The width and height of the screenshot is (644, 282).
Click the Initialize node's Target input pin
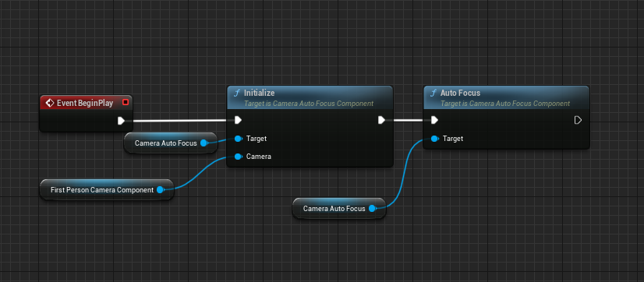(238, 139)
